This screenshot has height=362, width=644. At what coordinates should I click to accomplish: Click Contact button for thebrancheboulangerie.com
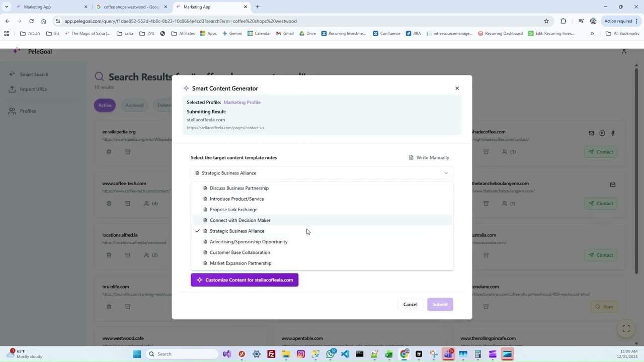(x=601, y=204)
